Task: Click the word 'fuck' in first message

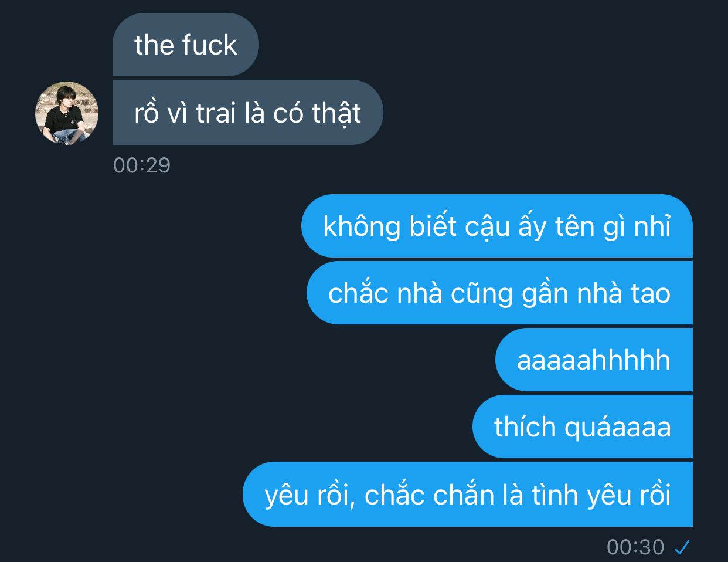Action: (x=209, y=45)
